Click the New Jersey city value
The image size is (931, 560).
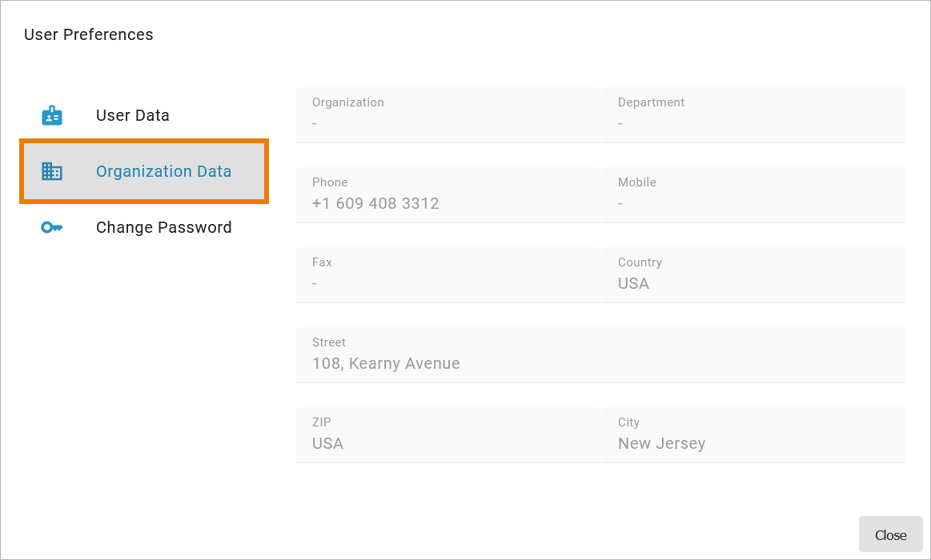point(661,443)
